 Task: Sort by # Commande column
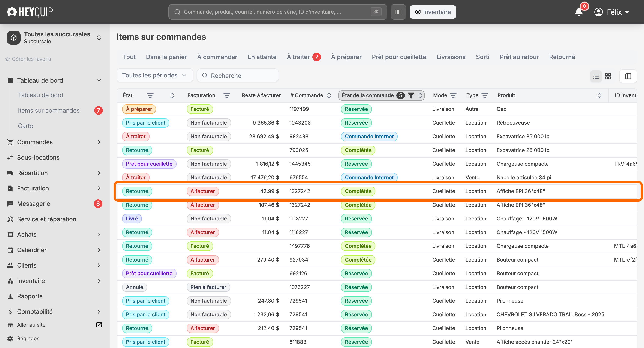point(329,95)
